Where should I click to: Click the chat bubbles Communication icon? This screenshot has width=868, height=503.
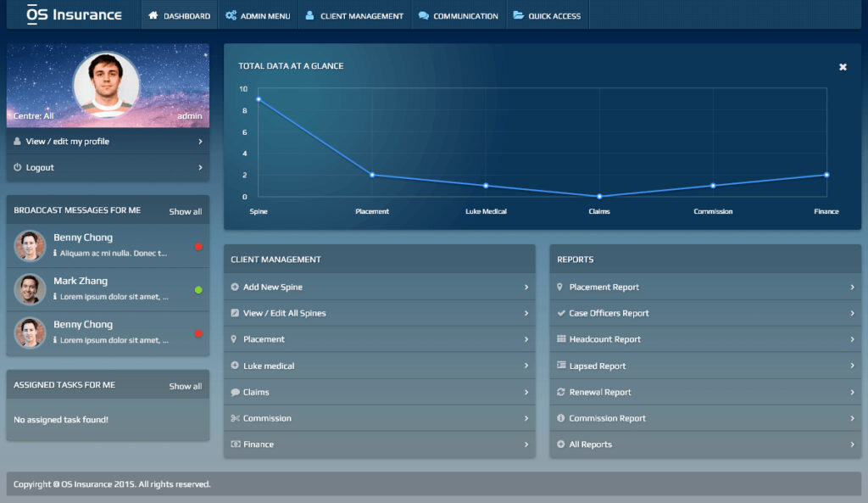424,15
